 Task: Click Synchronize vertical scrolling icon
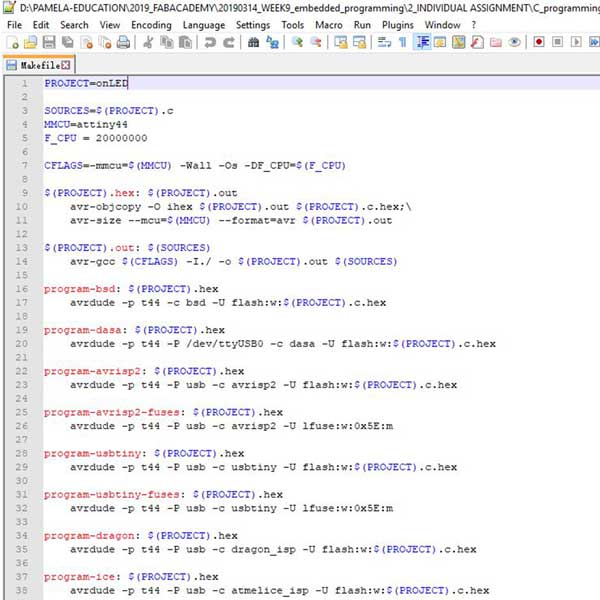[x=341, y=42]
